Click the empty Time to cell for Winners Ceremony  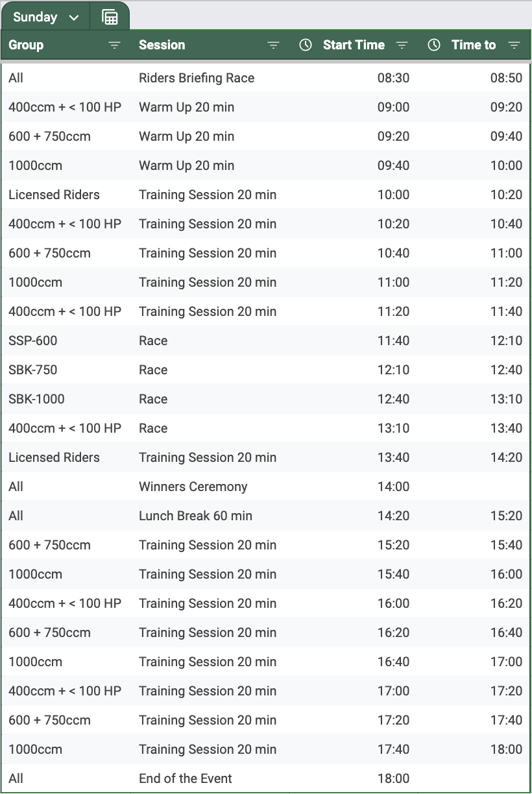point(474,487)
